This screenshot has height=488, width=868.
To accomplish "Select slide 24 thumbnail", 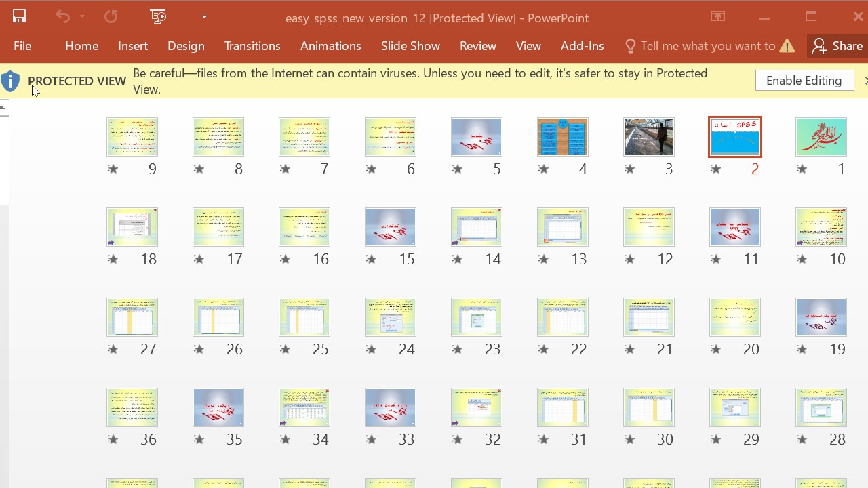I will pos(390,317).
